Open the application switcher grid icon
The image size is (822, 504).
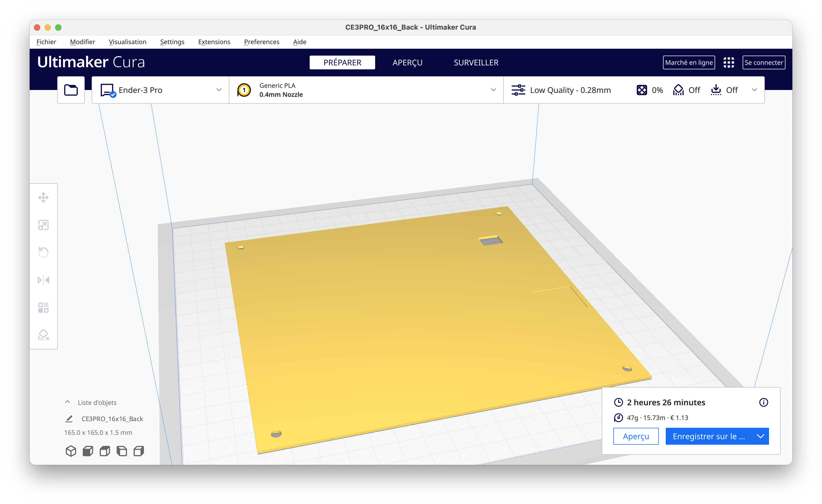729,62
